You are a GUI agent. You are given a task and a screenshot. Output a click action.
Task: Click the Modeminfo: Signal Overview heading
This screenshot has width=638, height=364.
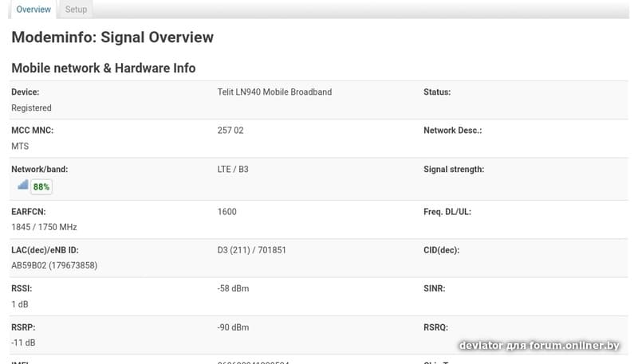[x=112, y=37]
